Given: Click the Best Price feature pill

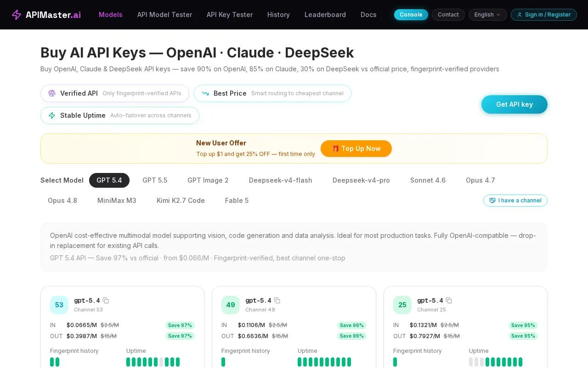Looking at the screenshot, I should tap(272, 93).
